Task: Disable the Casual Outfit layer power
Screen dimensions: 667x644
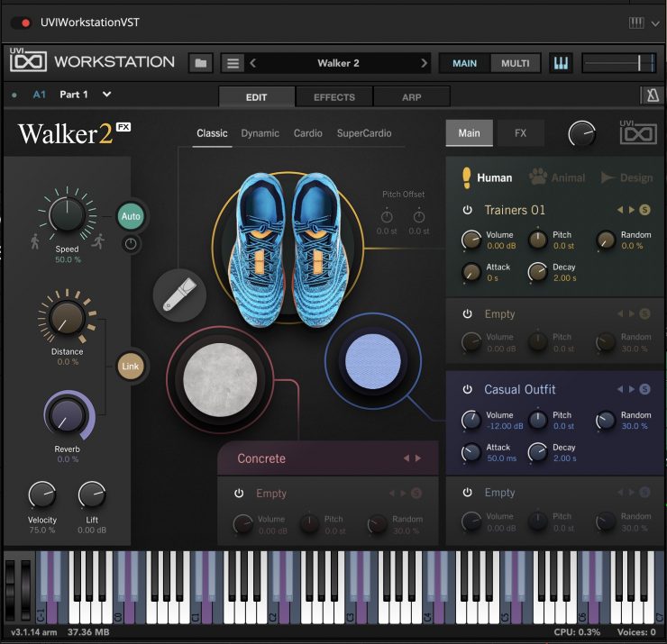Action: [467, 389]
